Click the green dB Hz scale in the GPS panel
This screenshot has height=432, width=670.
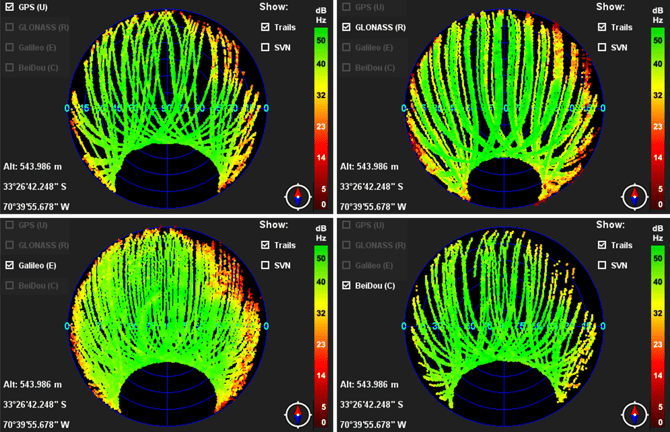pos(321,60)
